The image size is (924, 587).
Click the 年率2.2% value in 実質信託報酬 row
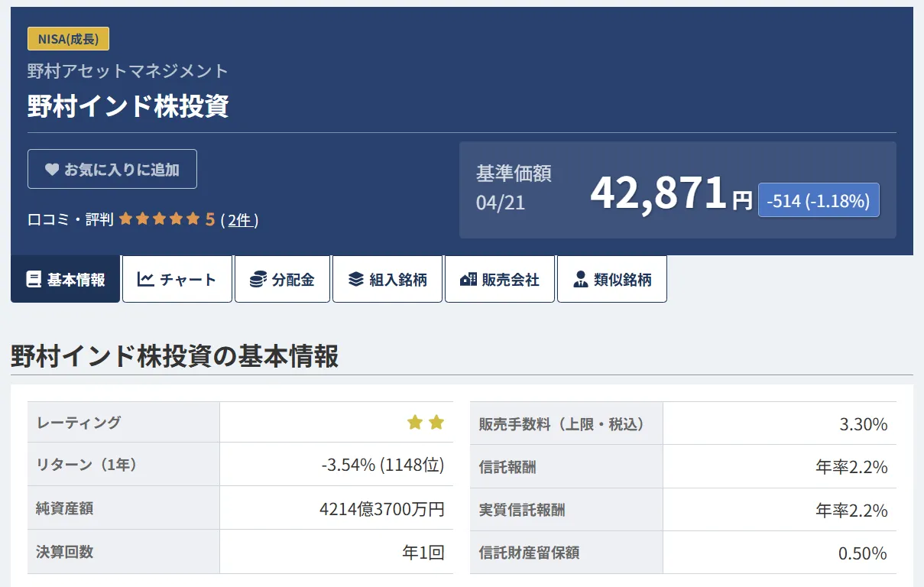click(851, 510)
